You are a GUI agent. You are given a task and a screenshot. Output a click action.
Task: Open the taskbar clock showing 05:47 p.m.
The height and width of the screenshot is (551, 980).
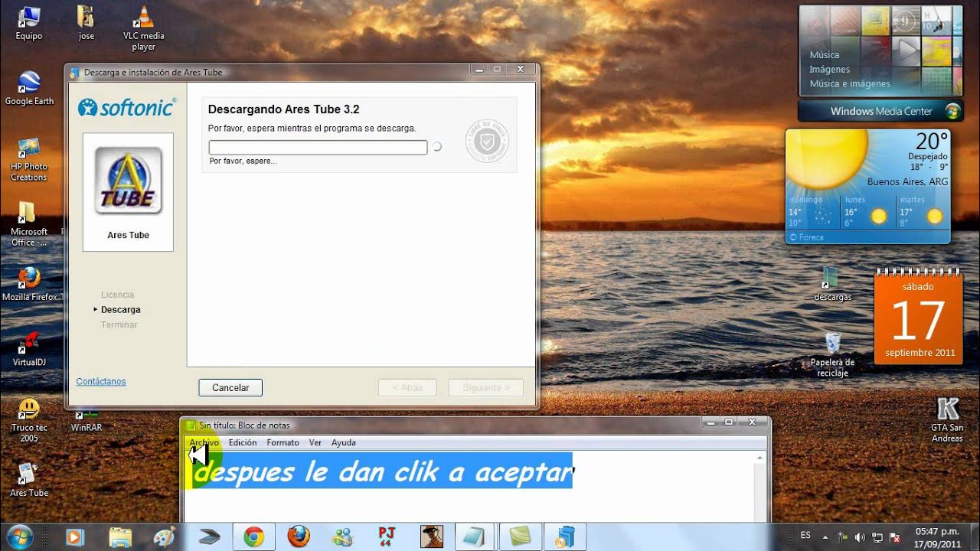pyautogui.click(x=937, y=536)
